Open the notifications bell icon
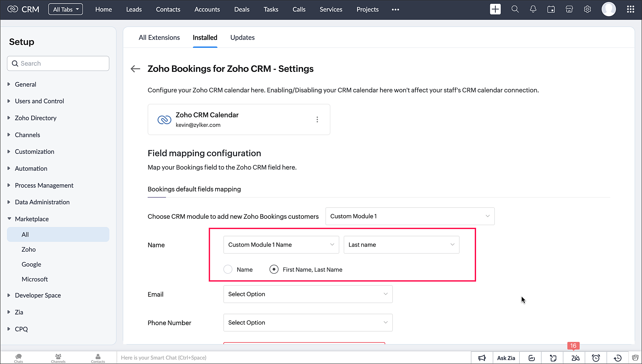 pos(533,9)
